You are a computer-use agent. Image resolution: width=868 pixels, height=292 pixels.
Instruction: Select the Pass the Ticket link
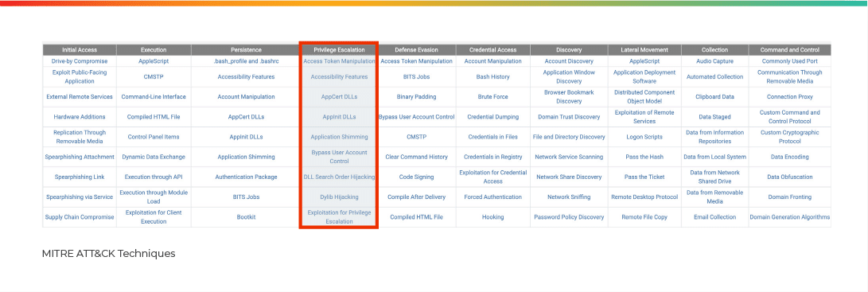pyautogui.click(x=644, y=177)
